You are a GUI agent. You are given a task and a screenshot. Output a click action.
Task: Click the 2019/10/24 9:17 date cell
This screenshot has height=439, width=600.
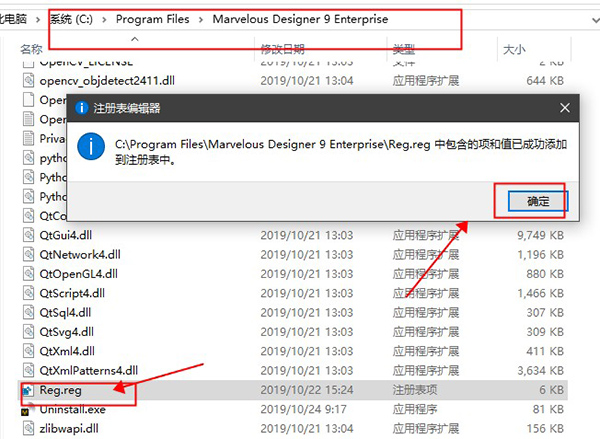click(303, 410)
